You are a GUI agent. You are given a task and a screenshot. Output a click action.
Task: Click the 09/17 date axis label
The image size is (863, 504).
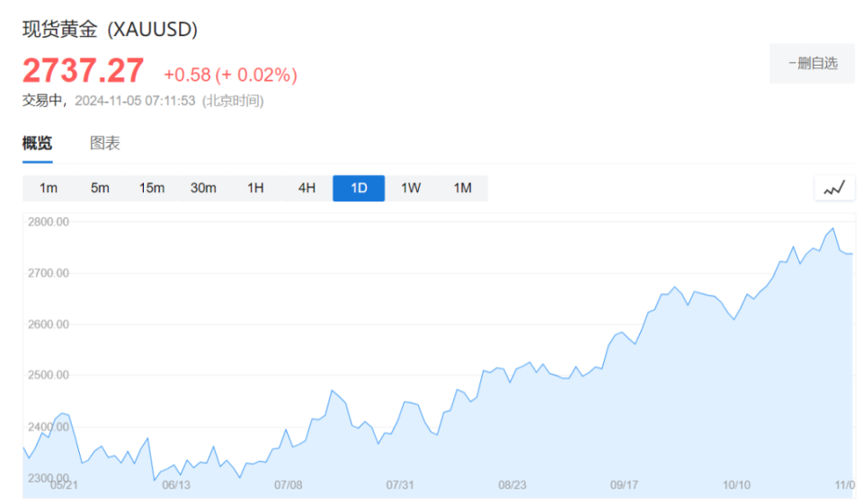click(x=624, y=485)
